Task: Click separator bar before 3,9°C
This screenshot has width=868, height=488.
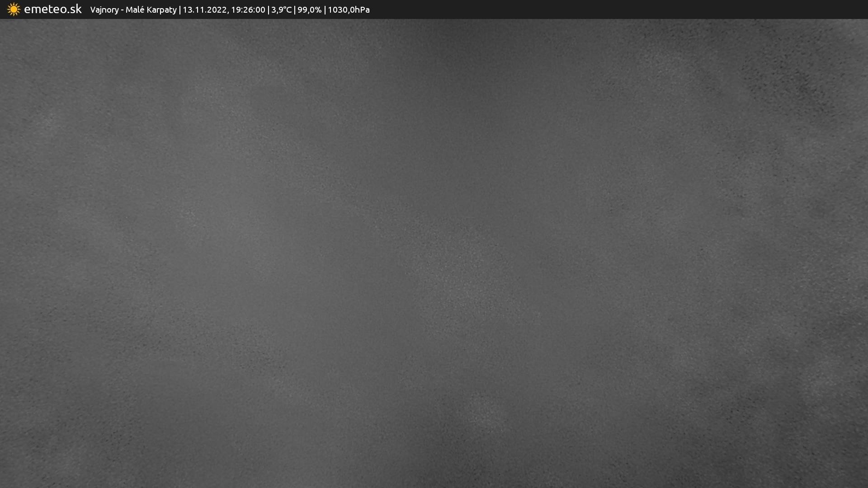Action: point(268,10)
